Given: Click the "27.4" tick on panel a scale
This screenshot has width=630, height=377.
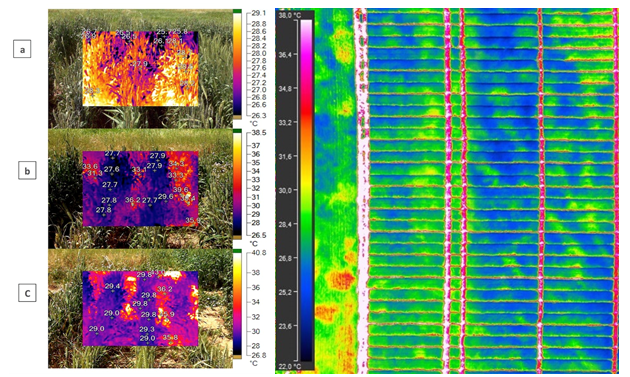Looking at the screenshot, I should tap(259, 75).
